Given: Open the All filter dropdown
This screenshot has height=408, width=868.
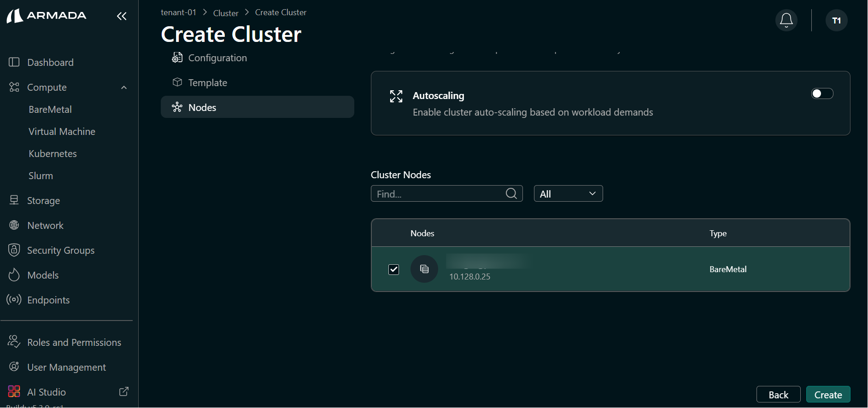Looking at the screenshot, I should click(569, 193).
